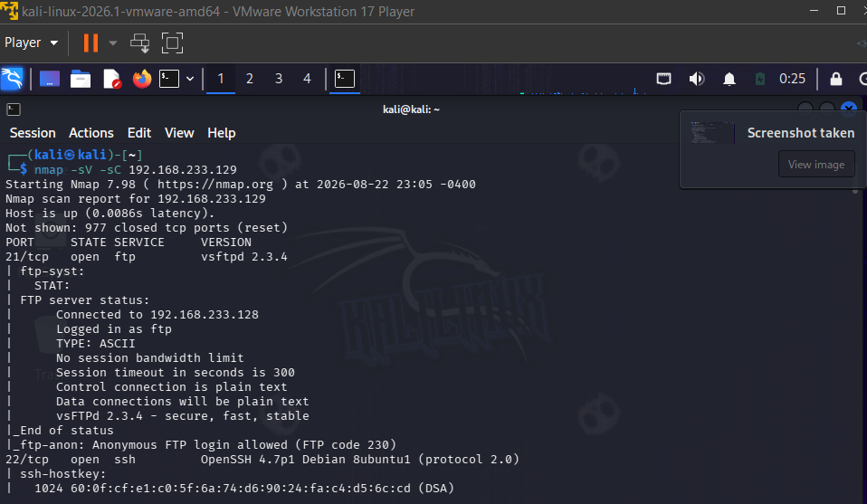Click the vsftpd 2.3.4 version text
The width and height of the screenshot is (867, 504).
pos(243,256)
